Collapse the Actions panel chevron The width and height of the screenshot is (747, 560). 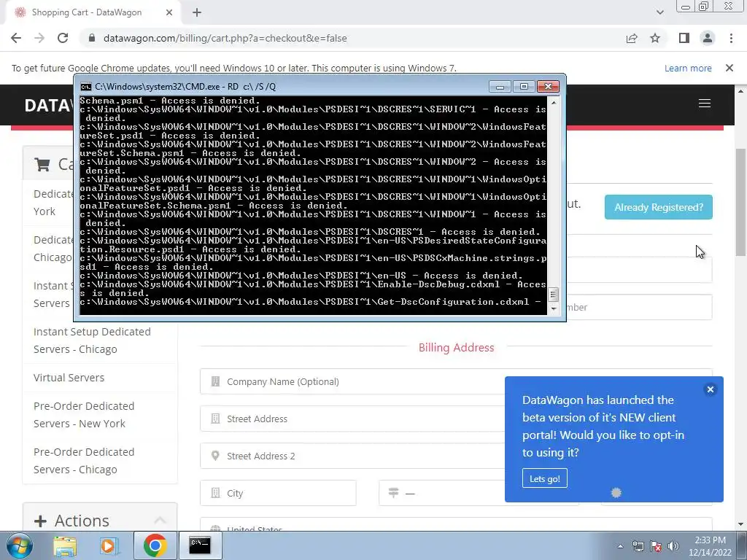(x=160, y=521)
